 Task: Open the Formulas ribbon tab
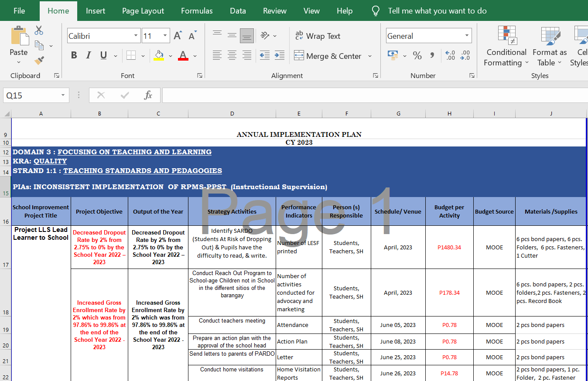click(197, 11)
